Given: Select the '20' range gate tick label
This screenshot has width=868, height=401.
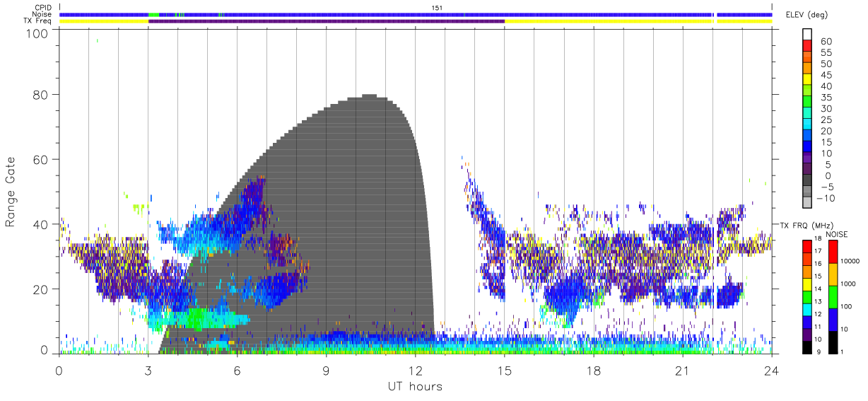Looking at the screenshot, I should (41, 289).
